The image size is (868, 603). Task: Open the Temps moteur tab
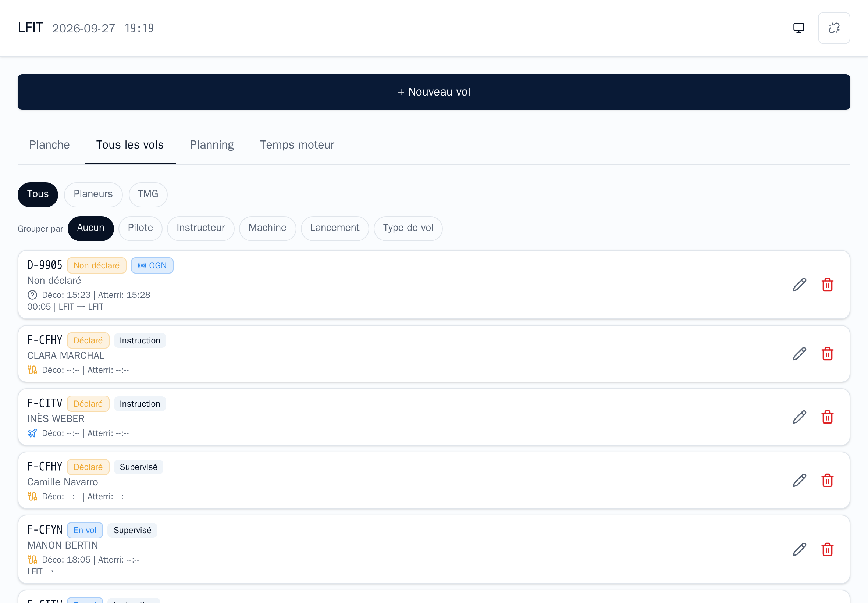pos(298,145)
